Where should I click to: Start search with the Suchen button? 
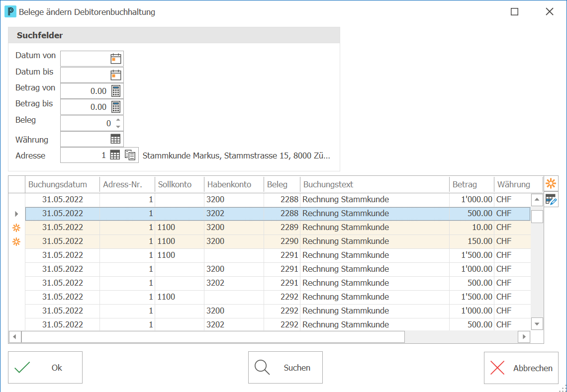285,368
